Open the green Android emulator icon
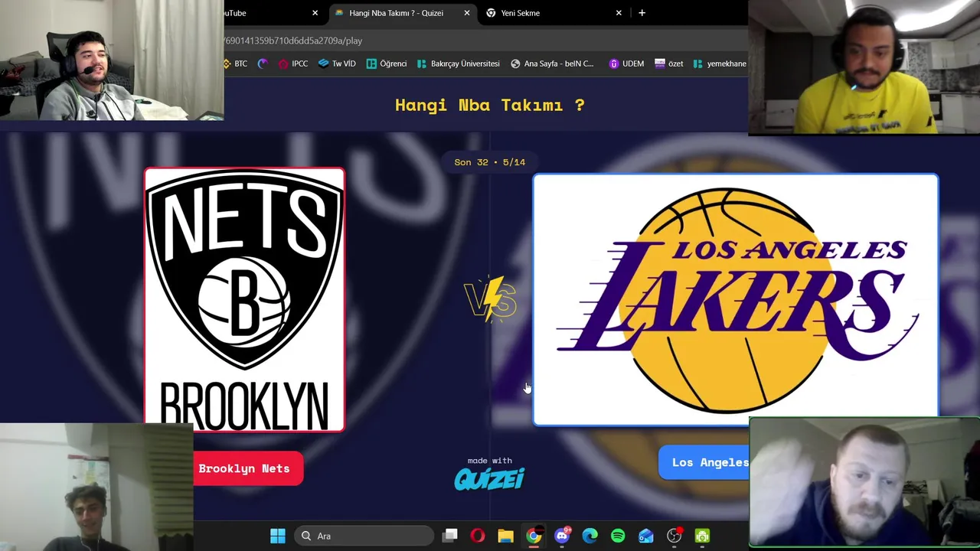Screen dimensions: 980x551 click(702, 536)
